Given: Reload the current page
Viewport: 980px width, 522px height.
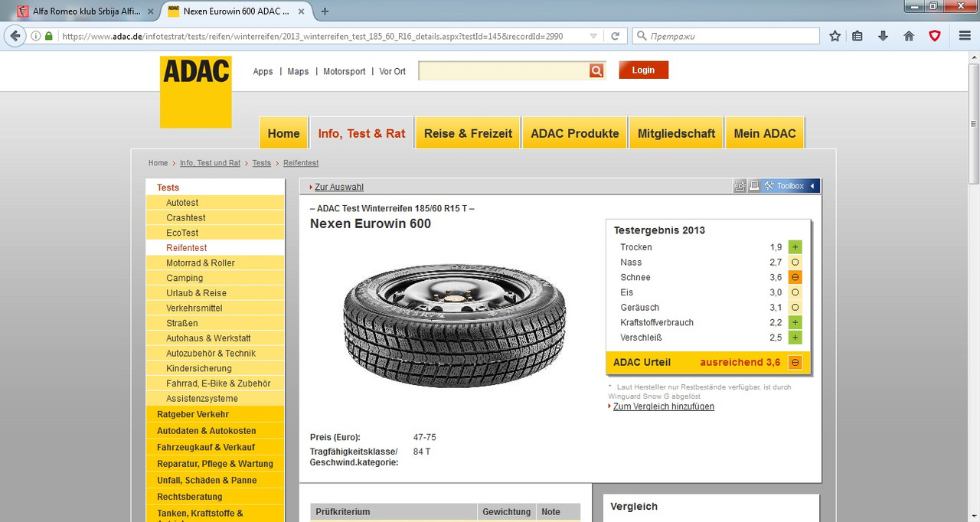Looking at the screenshot, I should click(x=615, y=36).
